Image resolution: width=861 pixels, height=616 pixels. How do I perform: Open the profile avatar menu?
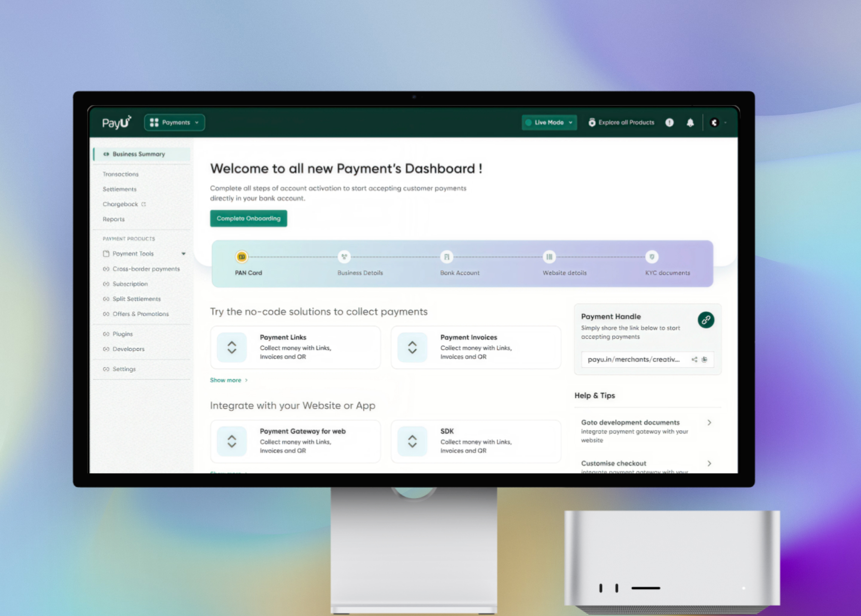(x=715, y=122)
